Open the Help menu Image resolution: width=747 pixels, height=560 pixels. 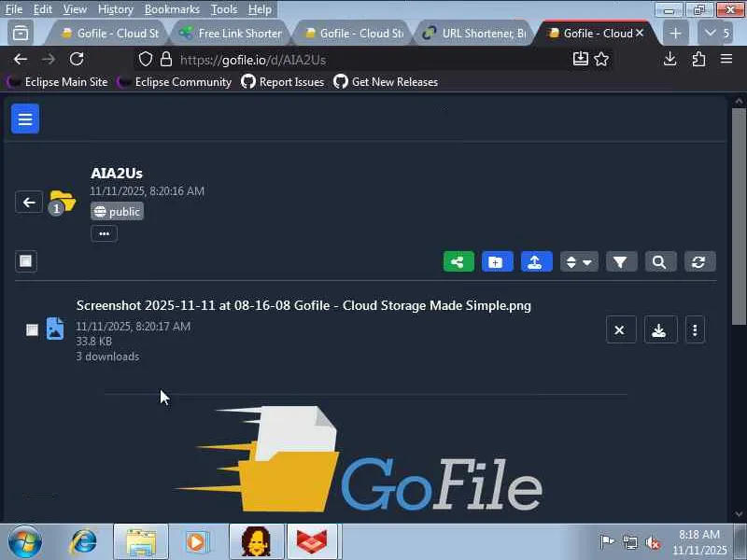pyautogui.click(x=260, y=9)
